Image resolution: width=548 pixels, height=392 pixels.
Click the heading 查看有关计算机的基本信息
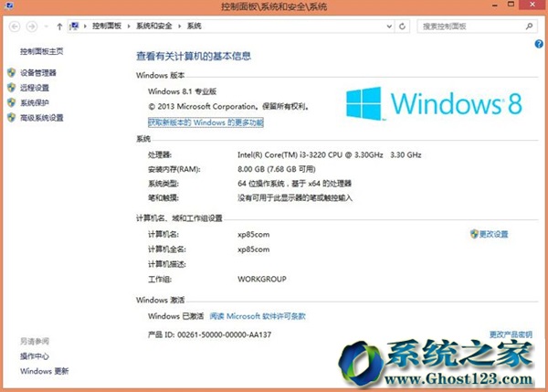click(x=194, y=56)
